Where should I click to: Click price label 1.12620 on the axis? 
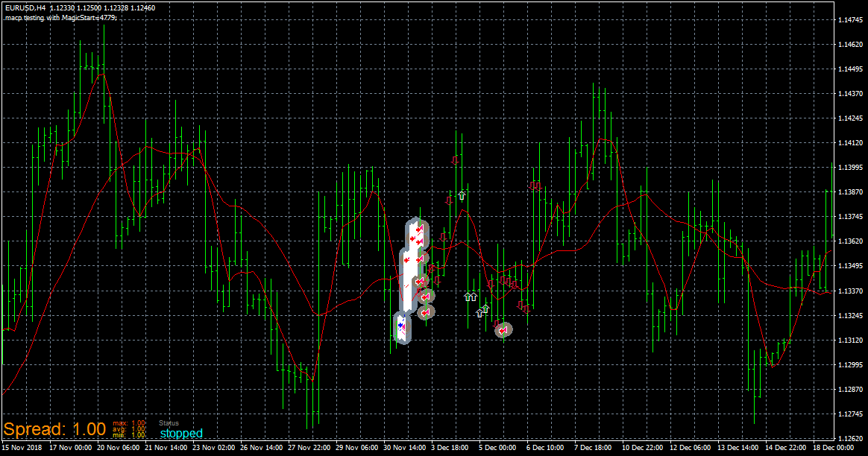point(850,439)
